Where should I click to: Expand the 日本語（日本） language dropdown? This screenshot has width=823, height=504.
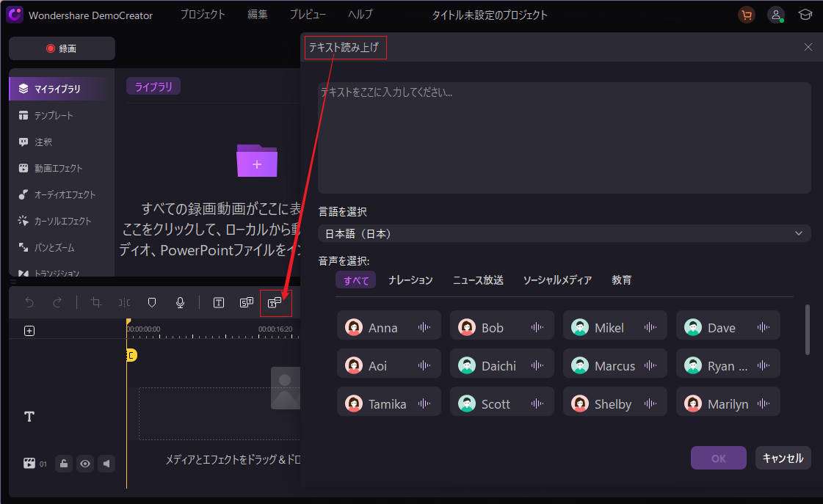[564, 233]
